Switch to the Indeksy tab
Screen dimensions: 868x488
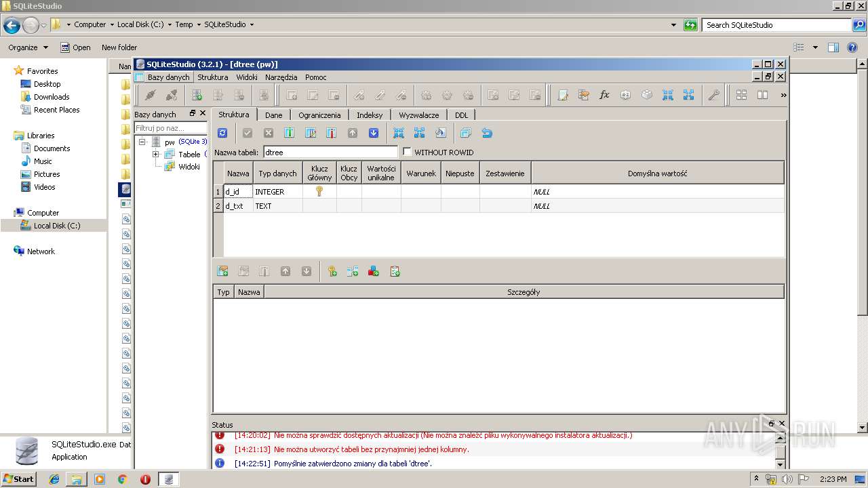tap(370, 115)
